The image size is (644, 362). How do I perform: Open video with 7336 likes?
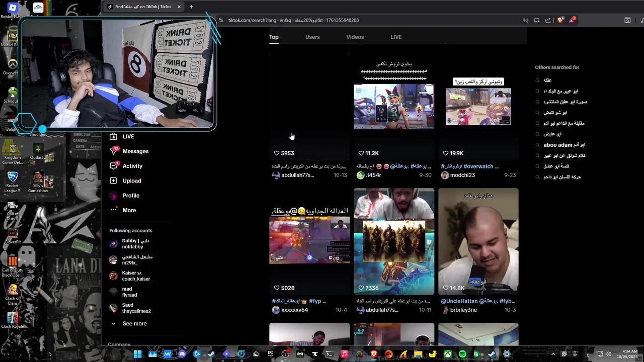pyautogui.click(x=394, y=241)
